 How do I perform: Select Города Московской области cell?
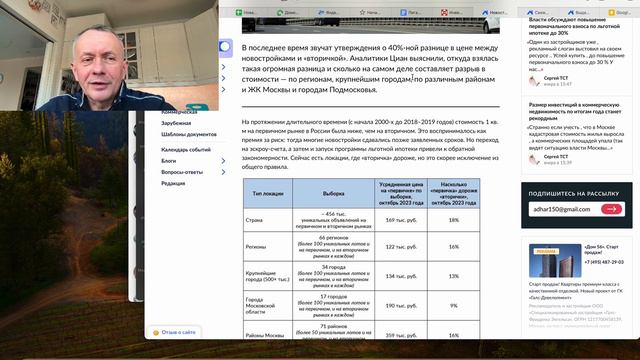point(268,305)
